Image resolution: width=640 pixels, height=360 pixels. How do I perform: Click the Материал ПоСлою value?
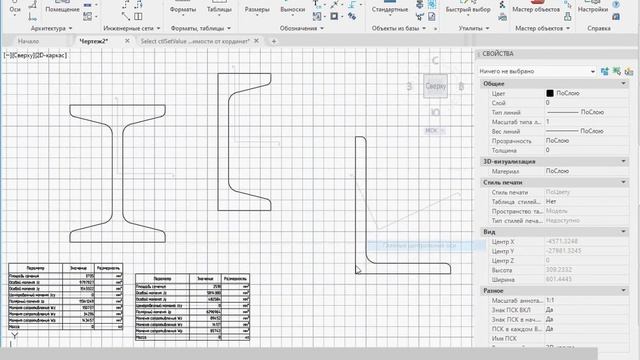[586, 171]
